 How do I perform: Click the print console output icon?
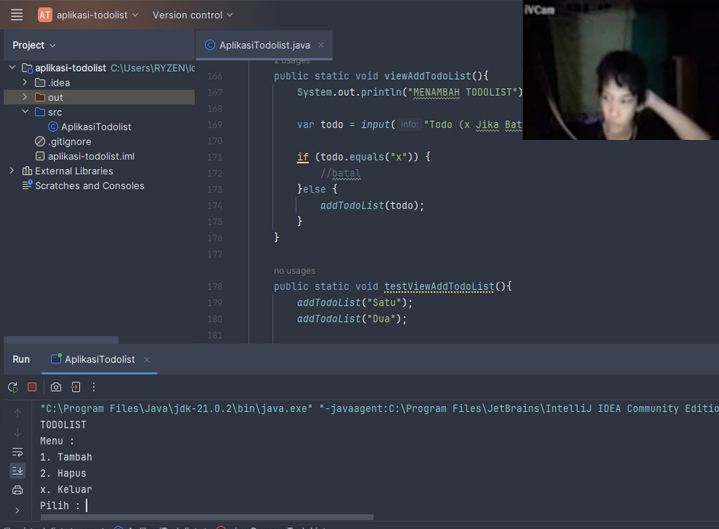(17, 490)
